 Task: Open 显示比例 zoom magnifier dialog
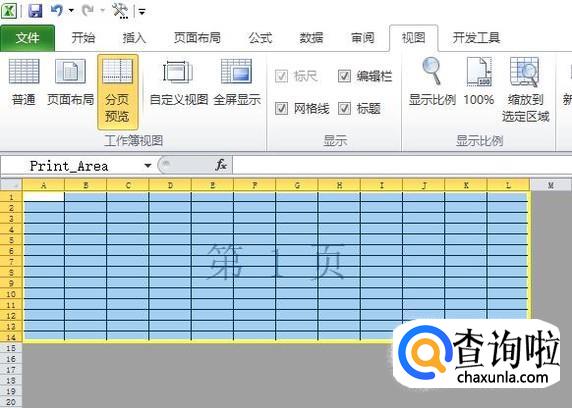(x=432, y=82)
